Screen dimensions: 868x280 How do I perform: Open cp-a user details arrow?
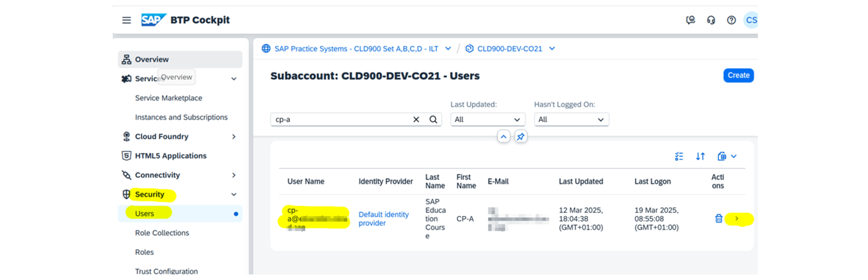(x=737, y=218)
